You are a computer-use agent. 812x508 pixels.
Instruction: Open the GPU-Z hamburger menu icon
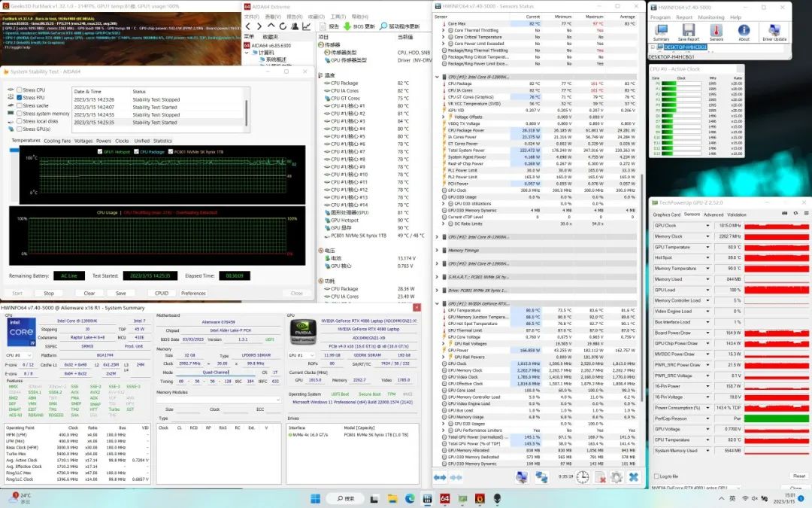pyautogui.click(x=806, y=214)
